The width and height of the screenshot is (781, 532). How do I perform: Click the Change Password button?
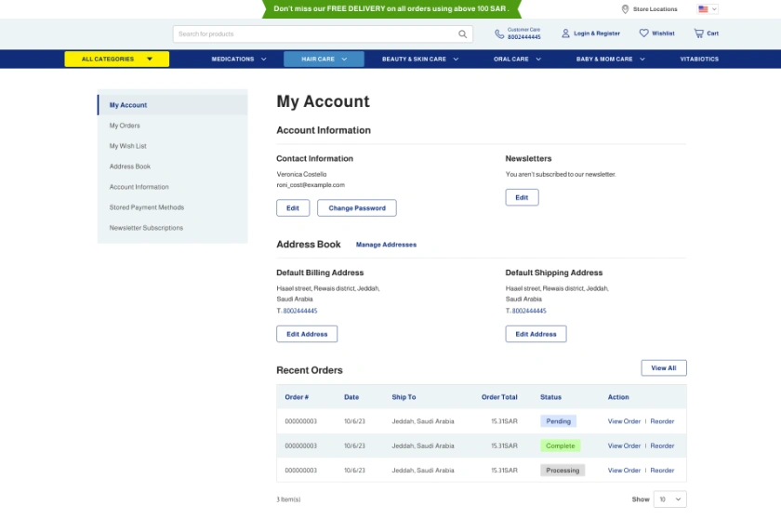(357, 208)
